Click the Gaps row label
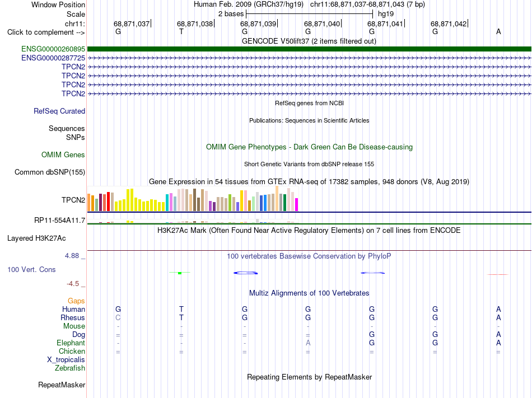Image resolution: width=532 pixels, height=398 pixels. click(x=76, y=301)
